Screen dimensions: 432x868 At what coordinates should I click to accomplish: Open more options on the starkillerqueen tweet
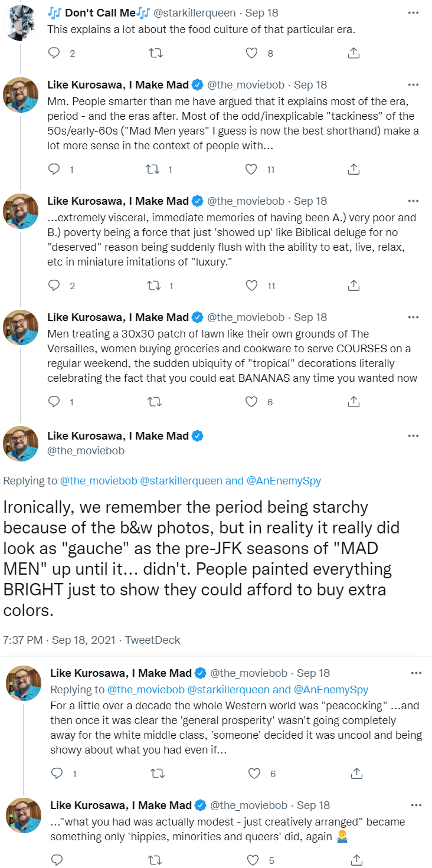[x=413, y=12]
